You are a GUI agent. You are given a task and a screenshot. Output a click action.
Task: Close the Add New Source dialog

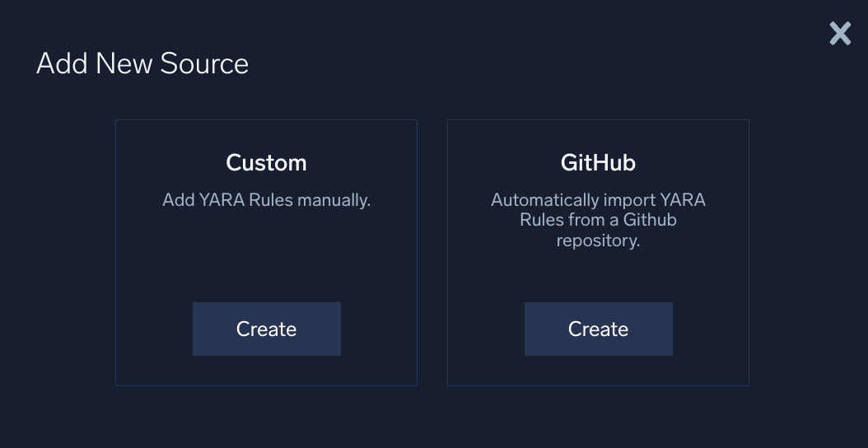coord(839,34)
